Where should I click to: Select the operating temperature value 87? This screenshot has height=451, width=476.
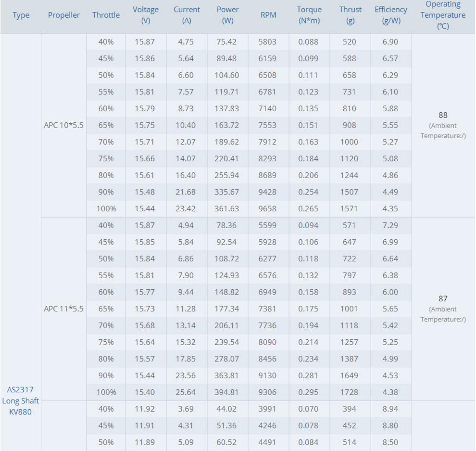(x=443, y=298)
